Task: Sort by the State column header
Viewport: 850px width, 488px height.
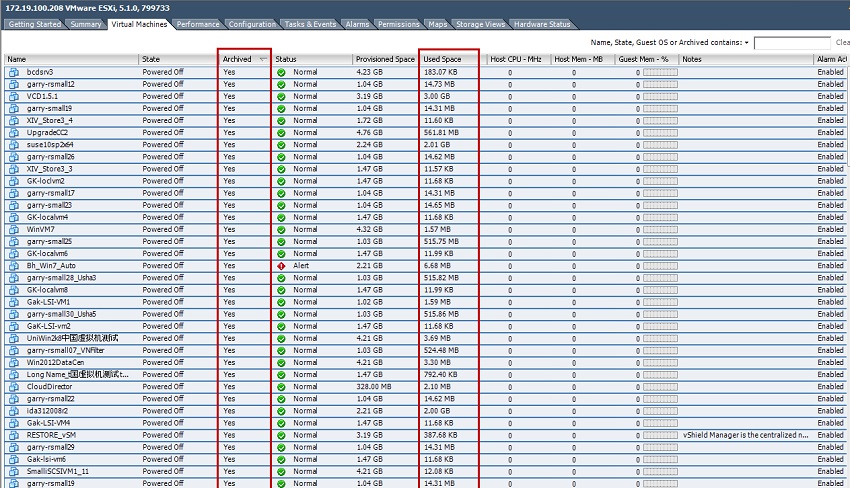Action: (178, 59)
